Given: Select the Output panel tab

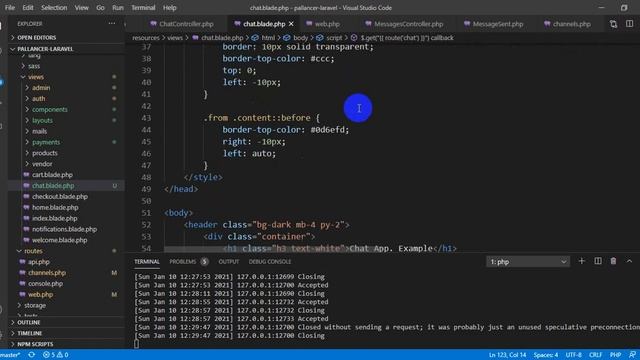Looking at the screenshot, I should [x=229, y=262].
